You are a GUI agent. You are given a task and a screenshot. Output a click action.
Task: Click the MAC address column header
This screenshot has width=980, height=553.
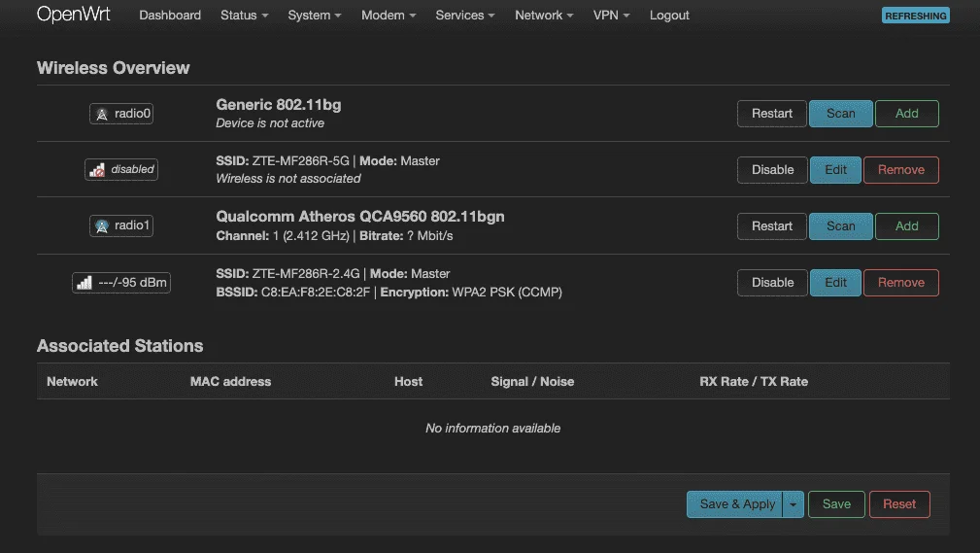pyautogui.click(x=230, y=382)
